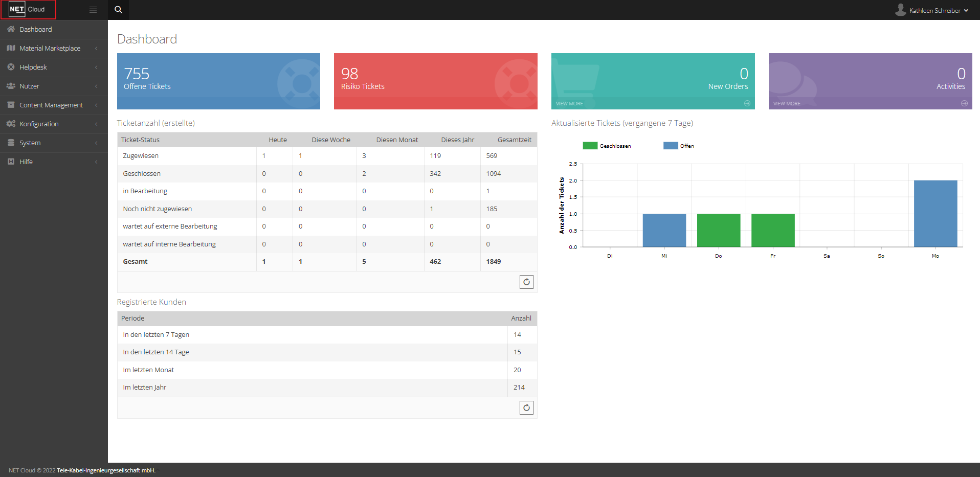Screen dimensions: 980x477
Task: Select the Helpdesk gear icon
Action: tap(11, 67)
